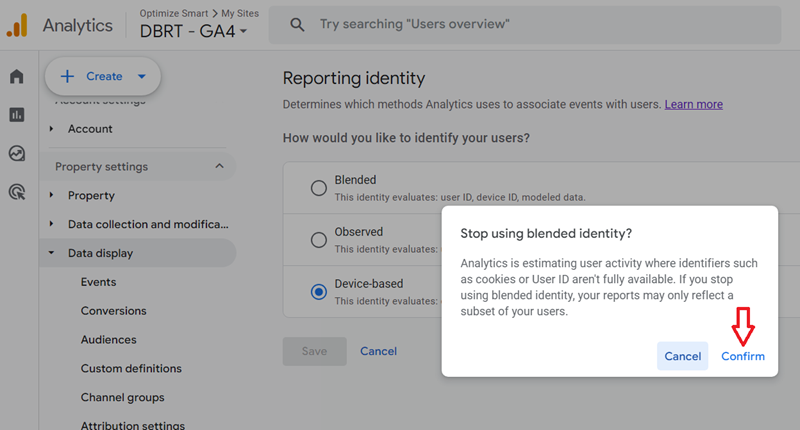
Task: Click Cancel link beside Save button
Action: pos(379,351)
